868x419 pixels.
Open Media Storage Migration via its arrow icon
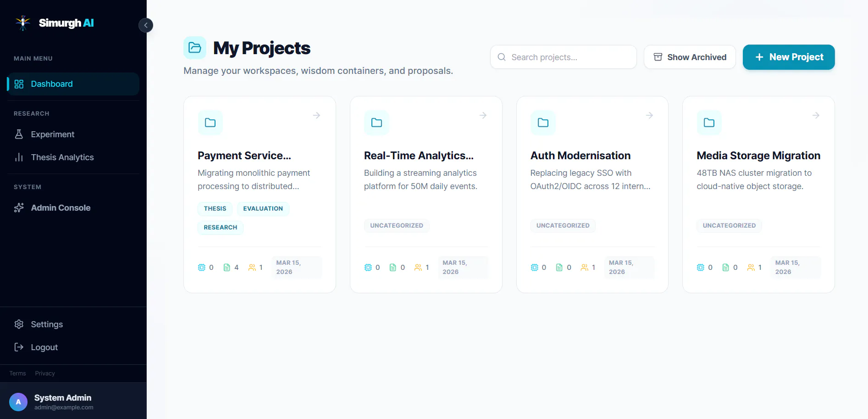(816, 115)
